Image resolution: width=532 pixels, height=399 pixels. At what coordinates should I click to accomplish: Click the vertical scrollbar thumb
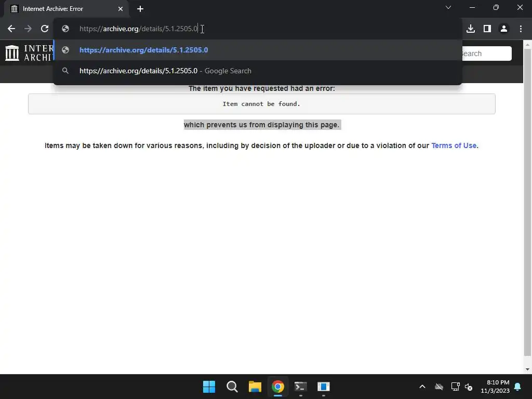[528, 203]
